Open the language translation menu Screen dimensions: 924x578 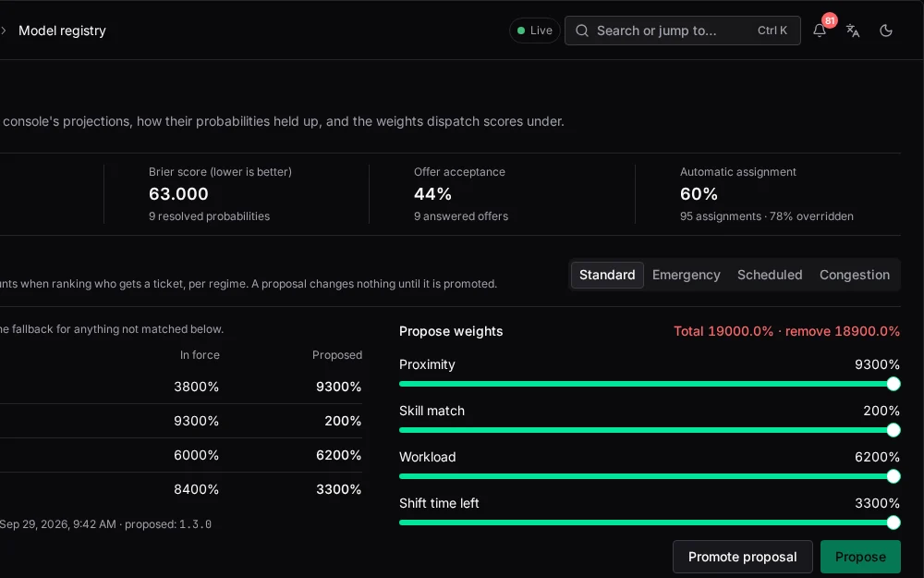853,31
